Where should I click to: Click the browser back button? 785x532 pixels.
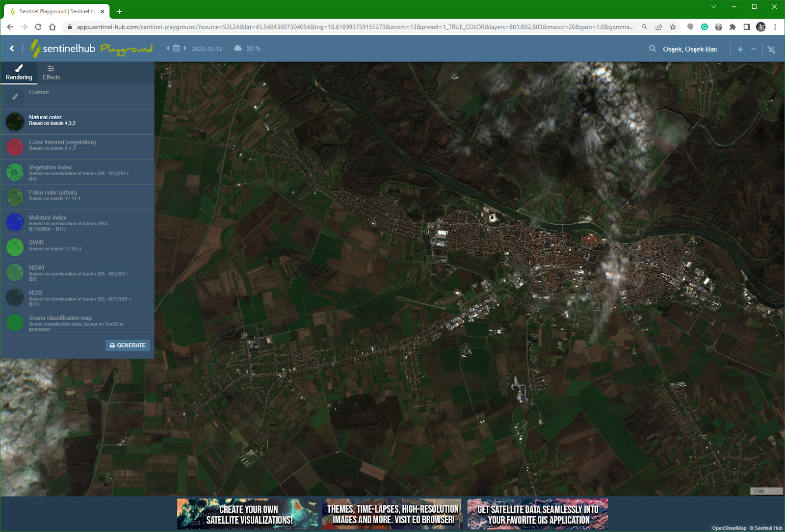[x=10, y=27]
